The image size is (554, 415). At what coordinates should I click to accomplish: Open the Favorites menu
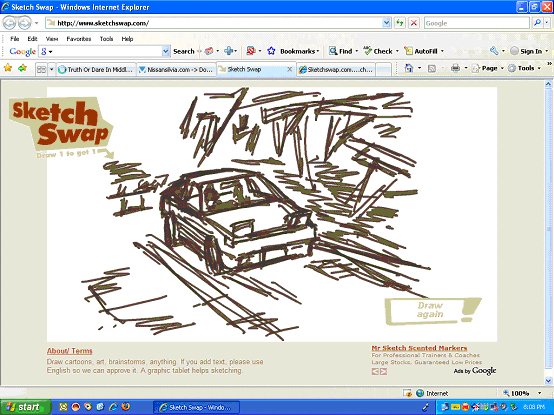79,39
